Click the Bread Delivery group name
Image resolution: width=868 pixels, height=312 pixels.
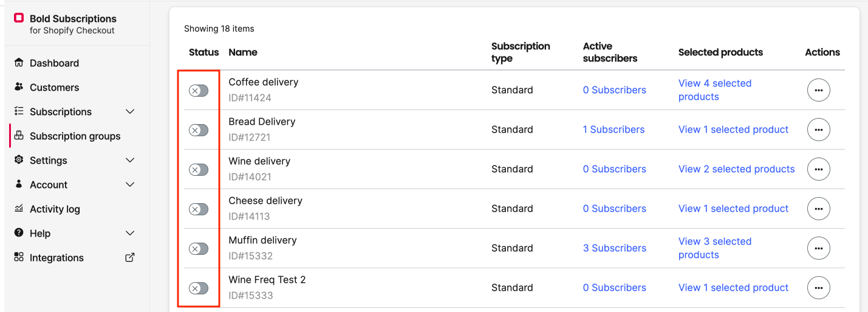pos(262,122)
